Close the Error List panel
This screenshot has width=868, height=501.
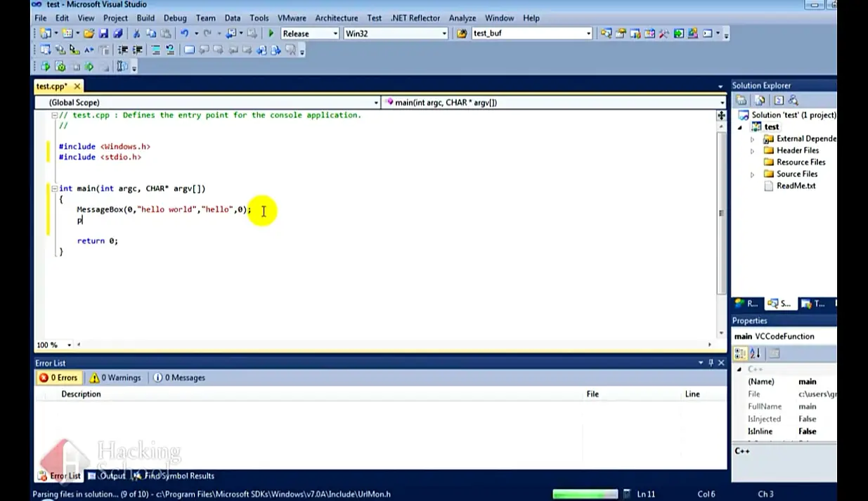click(x=721, y=363)
